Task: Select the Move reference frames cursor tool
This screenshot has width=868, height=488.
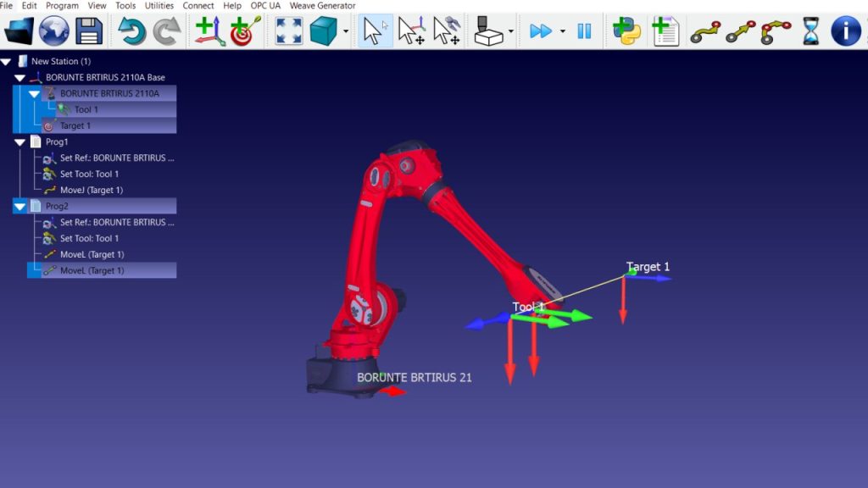Action: click(411, 31)
